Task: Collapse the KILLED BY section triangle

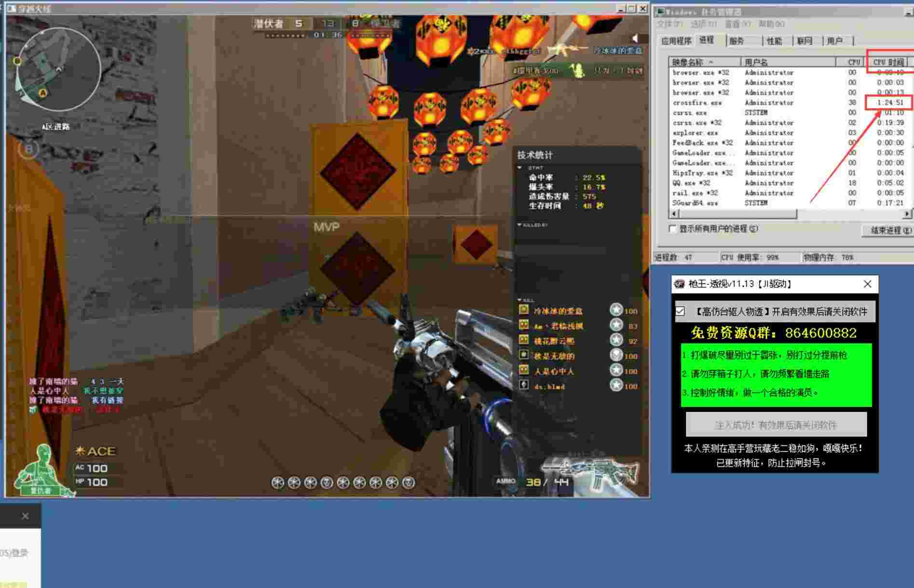Action: pos(519,225)
